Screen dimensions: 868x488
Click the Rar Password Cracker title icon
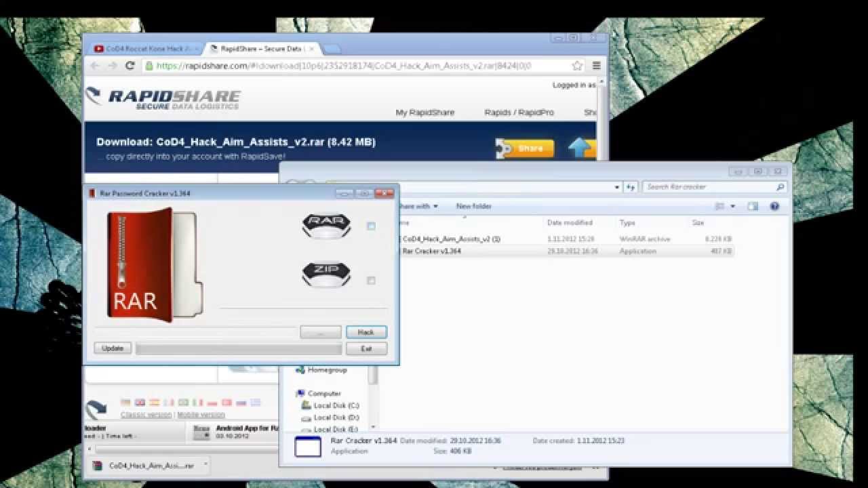pos(92,193)
